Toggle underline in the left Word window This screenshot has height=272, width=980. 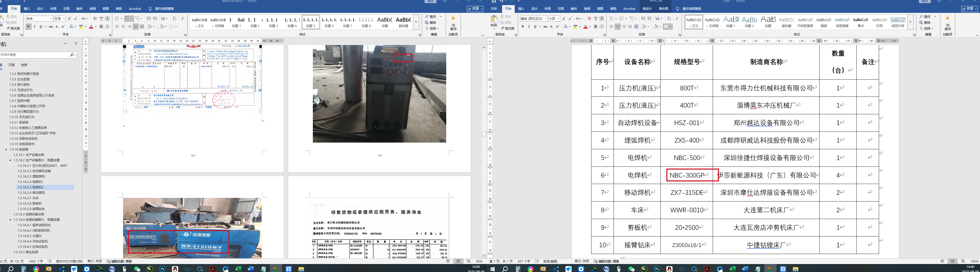[x=41, y=27]
